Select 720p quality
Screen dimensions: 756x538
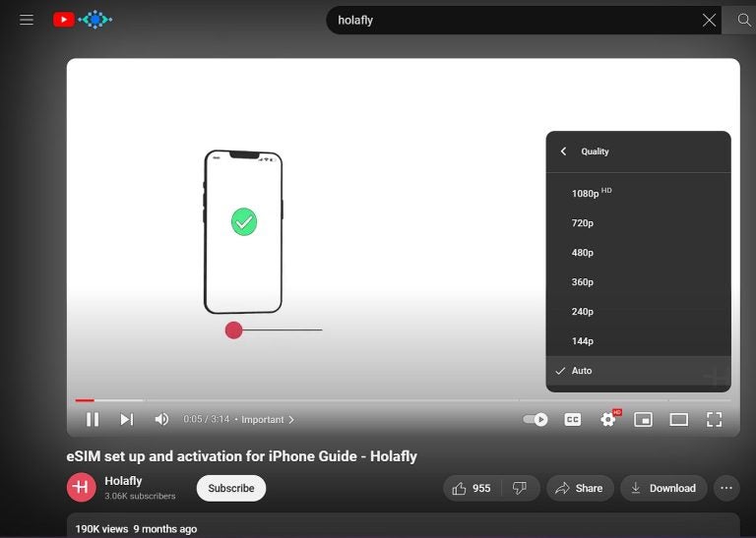[638, 223]
